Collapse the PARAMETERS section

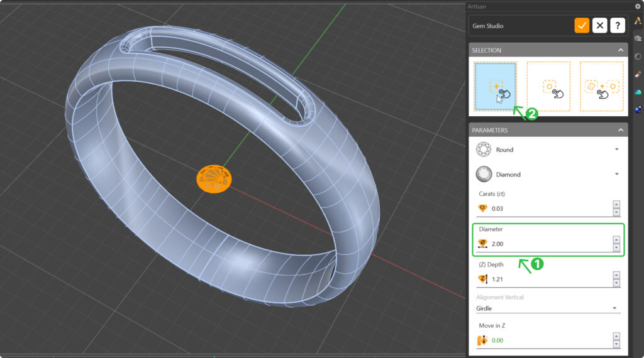coord(620,130)
